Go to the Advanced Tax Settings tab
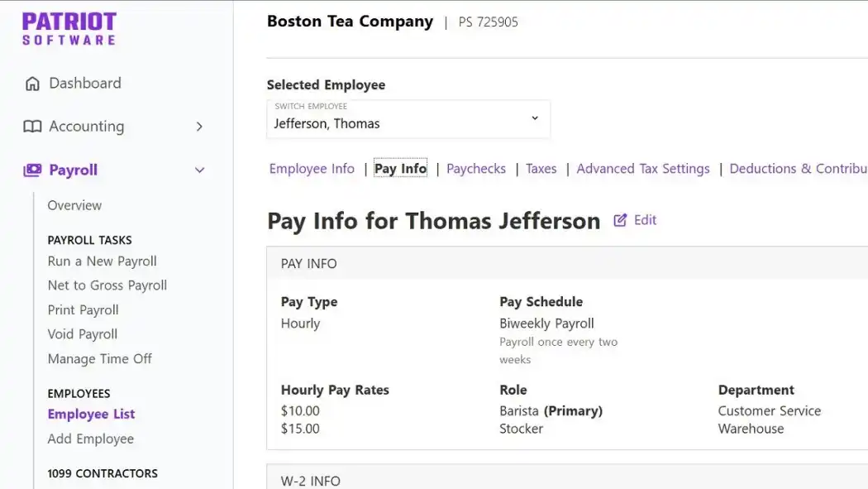The height and width of the screenshot is (489, 868). click(642, 169)
